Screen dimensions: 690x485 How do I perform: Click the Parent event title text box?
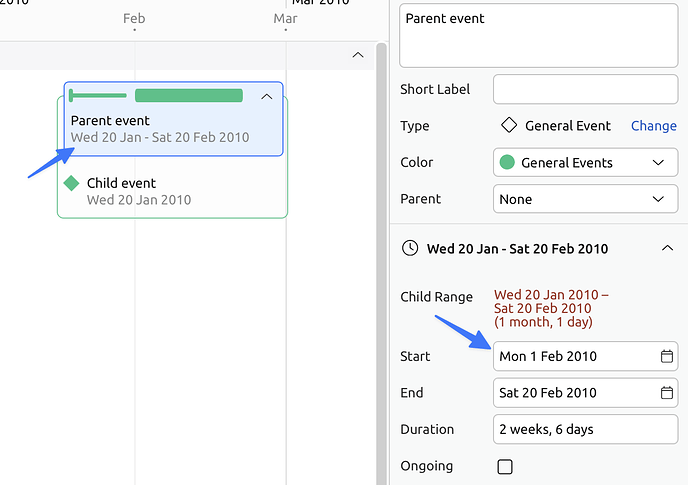point(538,36)
